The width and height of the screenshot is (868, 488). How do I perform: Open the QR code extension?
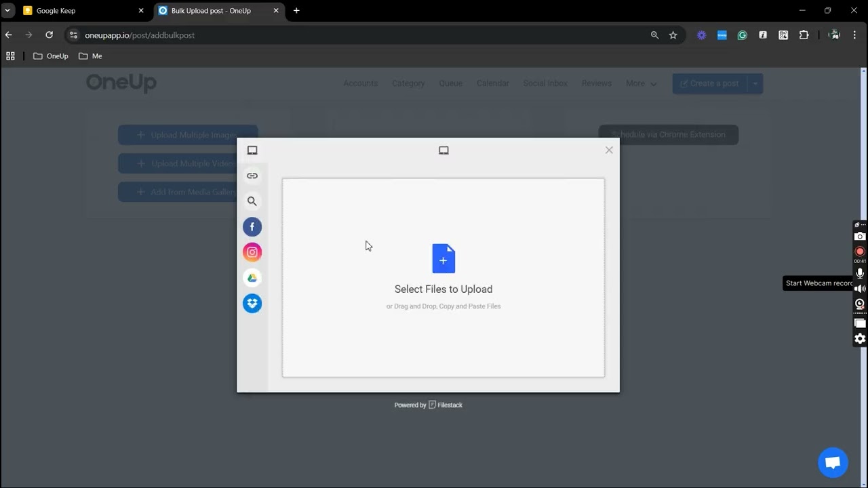pos(783,35)
